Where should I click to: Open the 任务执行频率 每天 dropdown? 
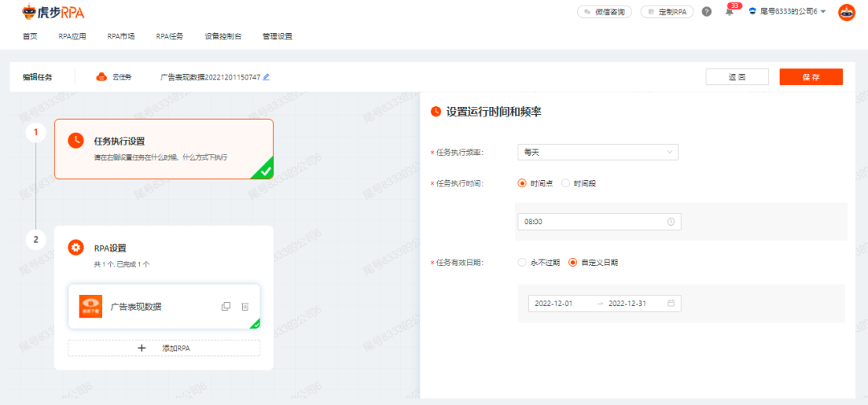(598, 152)
